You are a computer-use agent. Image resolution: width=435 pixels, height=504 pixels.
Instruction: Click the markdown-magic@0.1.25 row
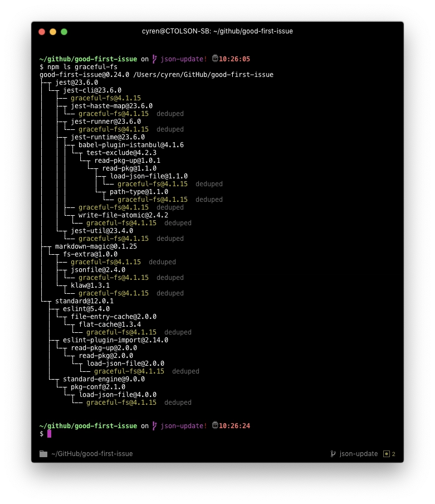click(96, 246)
